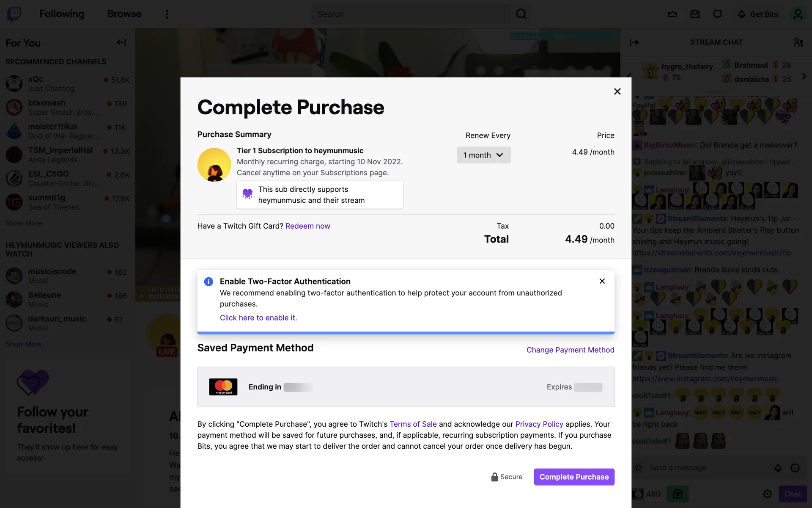The height and width of the screenshot is (508, 812).
Task: Click Change Payment Method link
Action: click(x=570, y=350)
